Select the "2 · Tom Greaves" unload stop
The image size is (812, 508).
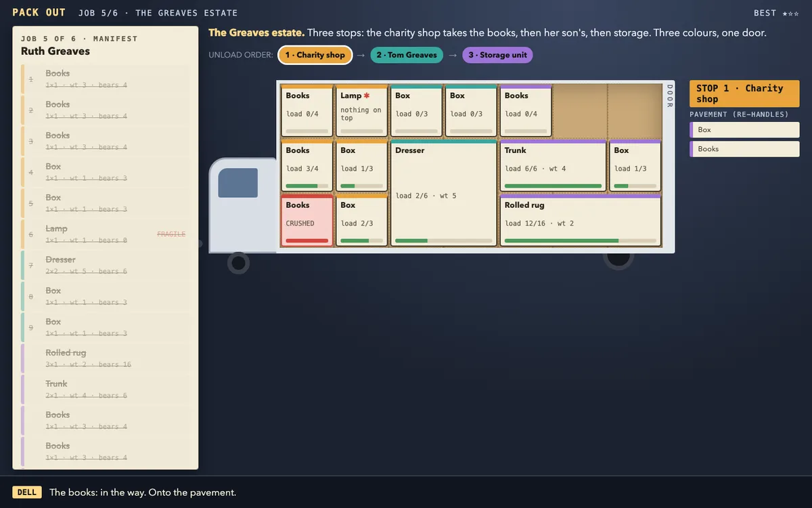pyautogui.click(x=407, y=55)
